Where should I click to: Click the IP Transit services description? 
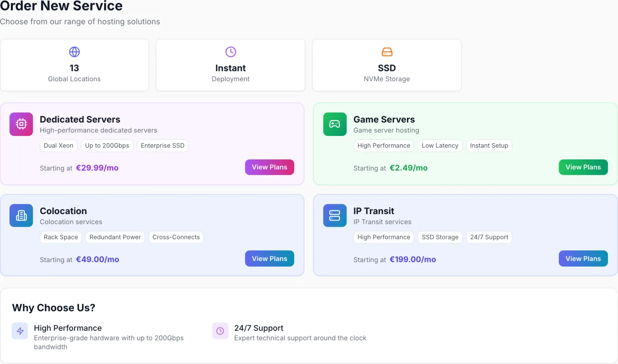(382, 222)
